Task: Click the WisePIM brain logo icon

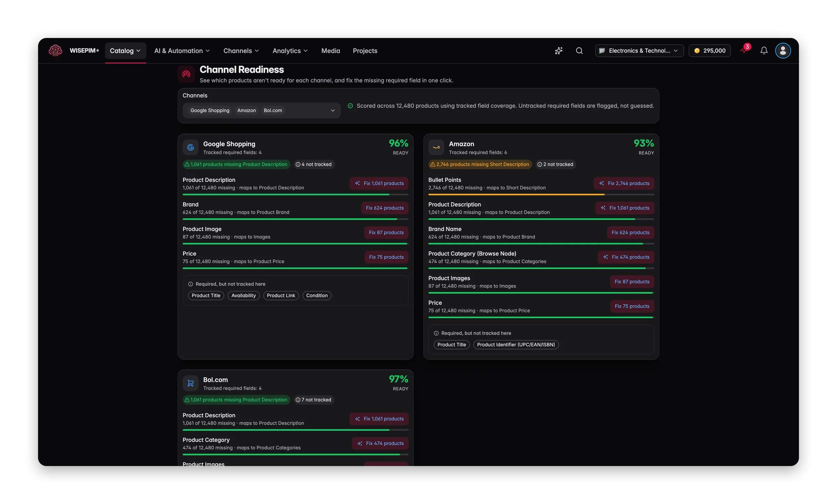Action: [x=55, y=51]
